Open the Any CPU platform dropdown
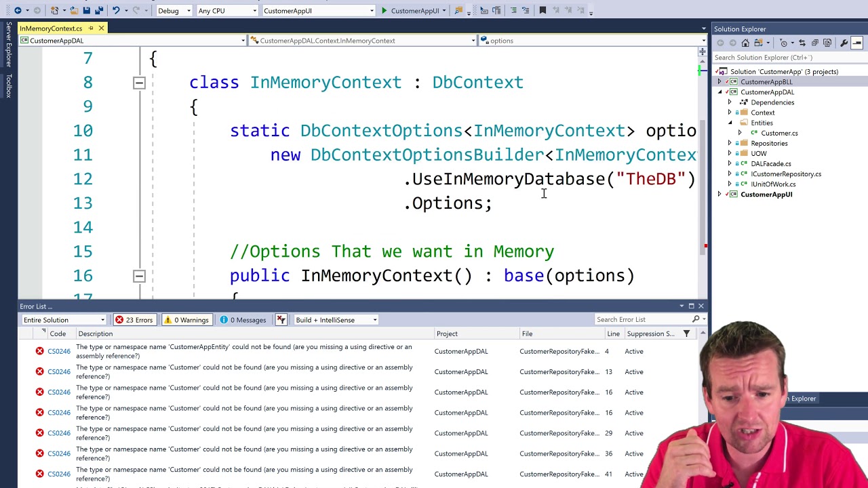Image resolution: width=868 pixels, height=488 pixels. pyautogui.click(x=226, y=11)
